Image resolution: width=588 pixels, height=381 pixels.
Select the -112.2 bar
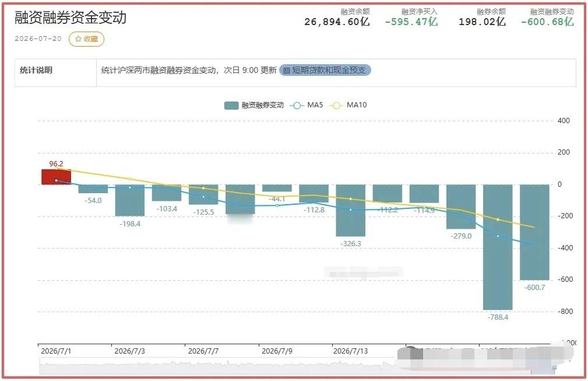pos(388,193)
